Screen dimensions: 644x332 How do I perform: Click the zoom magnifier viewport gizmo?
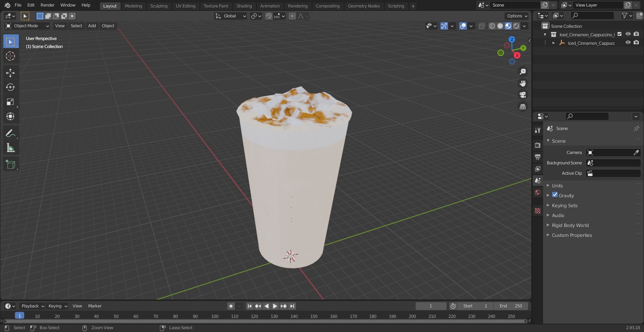point(522,72)
